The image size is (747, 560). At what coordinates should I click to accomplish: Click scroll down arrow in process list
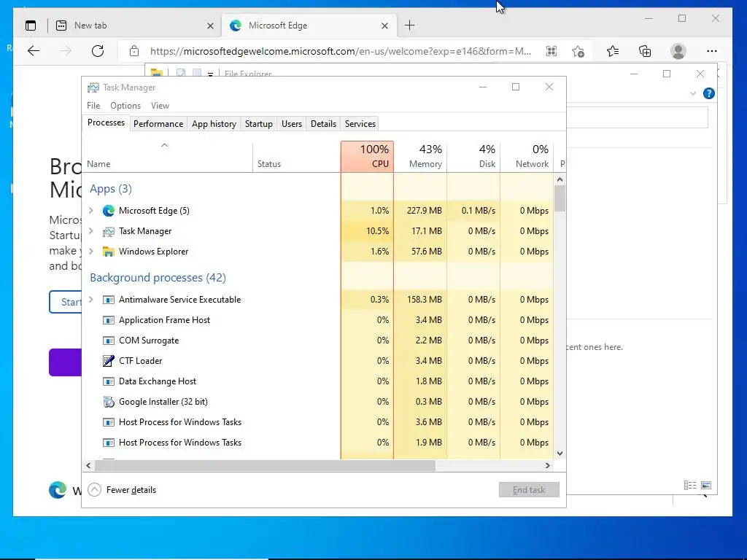coord(560,454)
